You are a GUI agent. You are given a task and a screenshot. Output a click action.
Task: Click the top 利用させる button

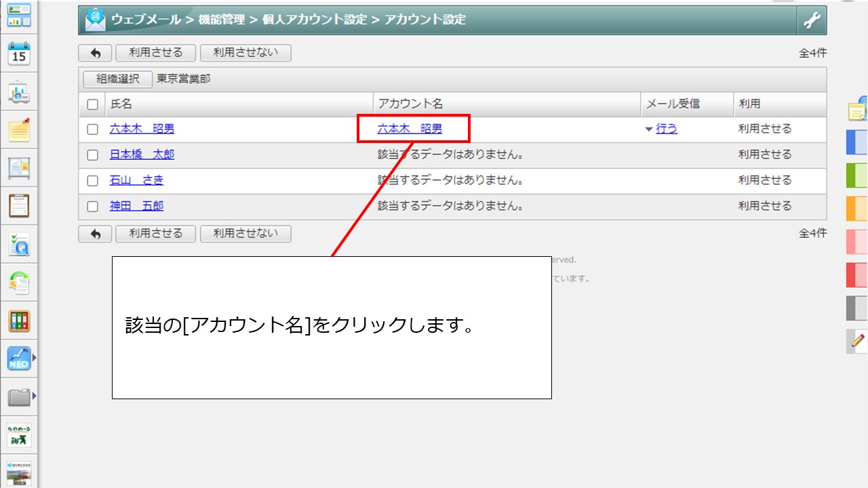(156, 53)
